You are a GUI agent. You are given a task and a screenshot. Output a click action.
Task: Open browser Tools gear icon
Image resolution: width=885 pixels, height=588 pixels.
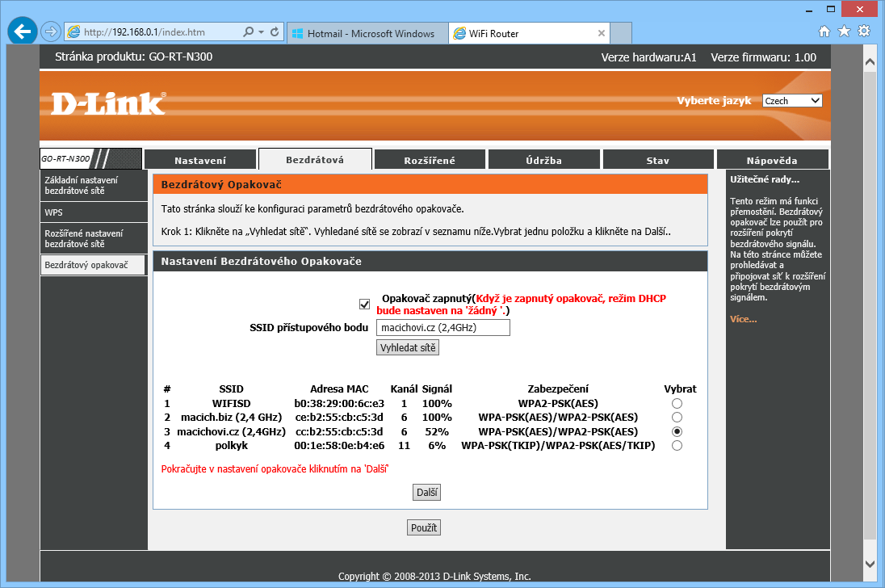tap(864, 31)
